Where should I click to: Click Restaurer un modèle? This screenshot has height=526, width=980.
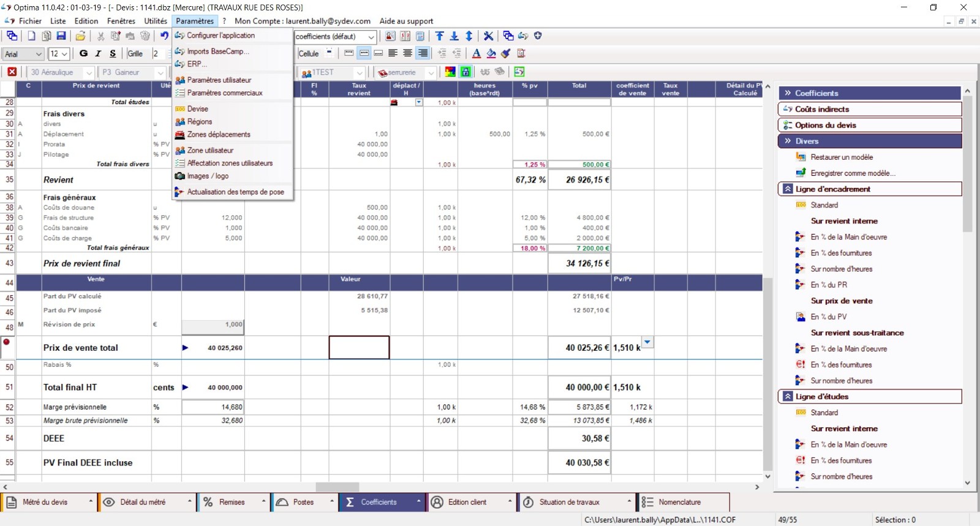842,157
